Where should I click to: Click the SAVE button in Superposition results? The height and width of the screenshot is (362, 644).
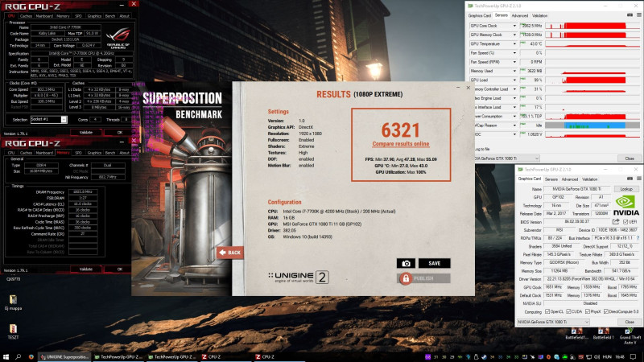click(x=434, y=263)
